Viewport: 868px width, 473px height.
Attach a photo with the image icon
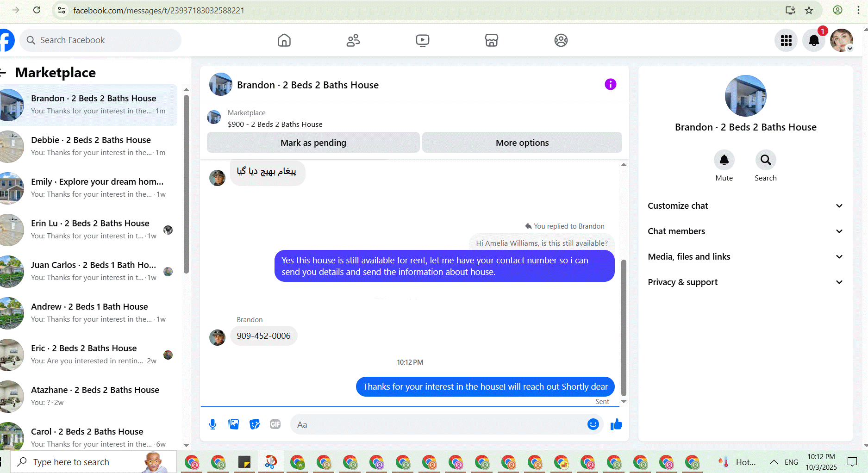[234, 424]
